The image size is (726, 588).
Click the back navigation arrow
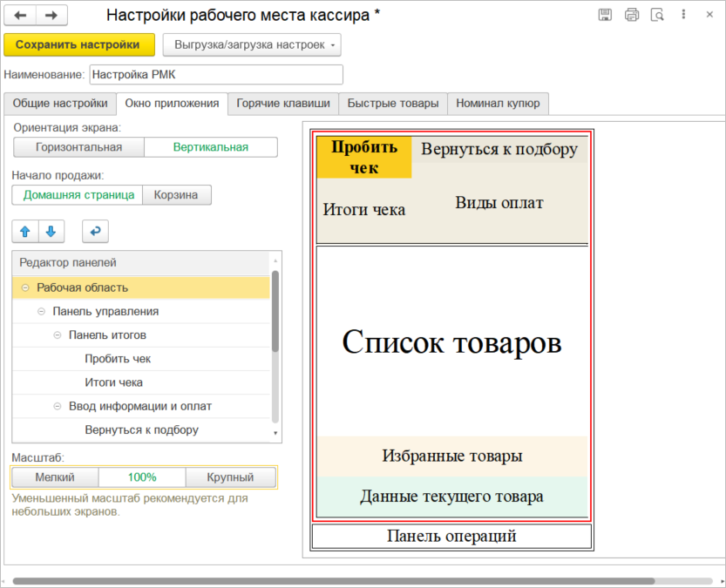click(21, 16)
